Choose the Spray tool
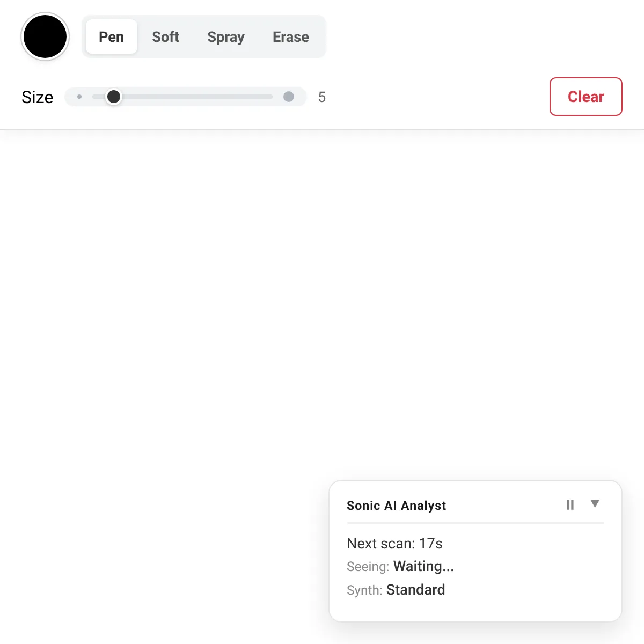Image resolution: width=644 pixels, height=644 pixels. (x=225, y=36)
